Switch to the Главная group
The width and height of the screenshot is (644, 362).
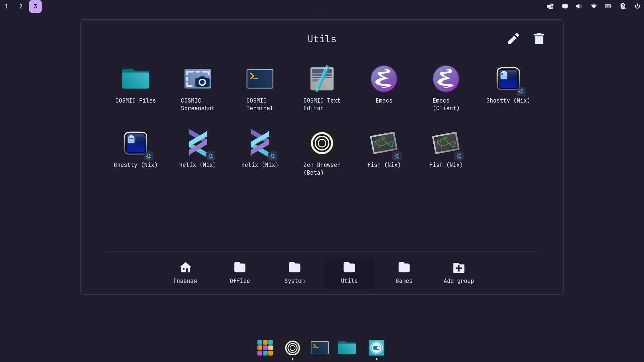click(x=185, y=273)
